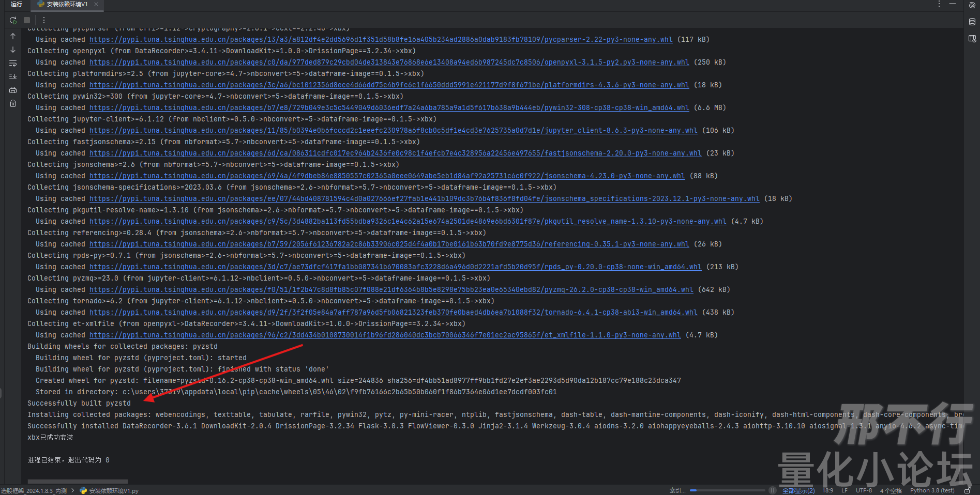The image size is (980, 495).
Task: Print the console output
Action: [13, 90]
